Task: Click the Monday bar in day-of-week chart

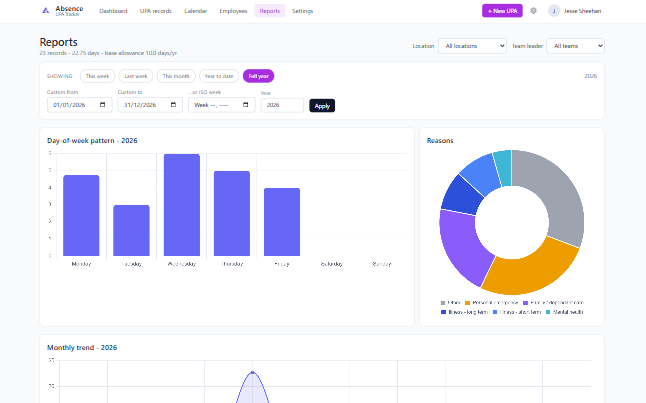Action: point(81,216)
